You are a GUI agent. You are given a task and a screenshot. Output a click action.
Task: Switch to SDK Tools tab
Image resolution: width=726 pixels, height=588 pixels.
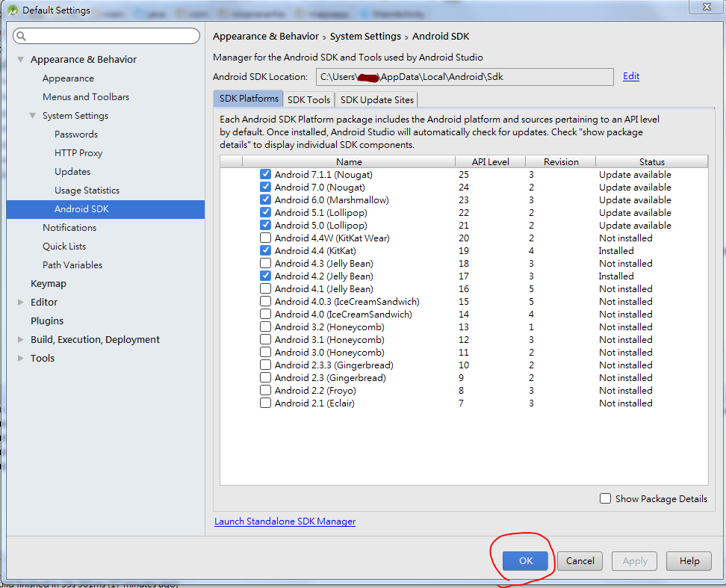[x=308, y=99]
